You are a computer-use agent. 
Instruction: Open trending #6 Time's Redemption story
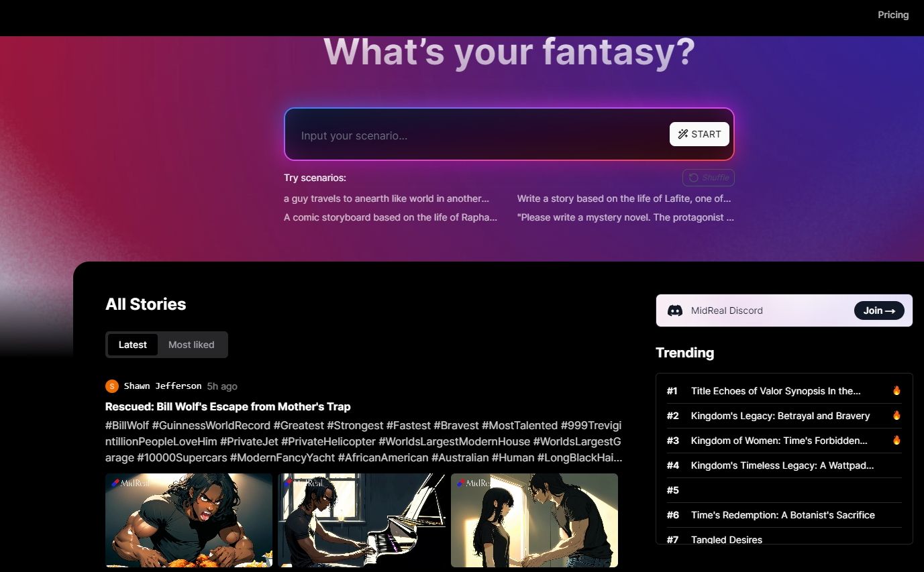782,515
